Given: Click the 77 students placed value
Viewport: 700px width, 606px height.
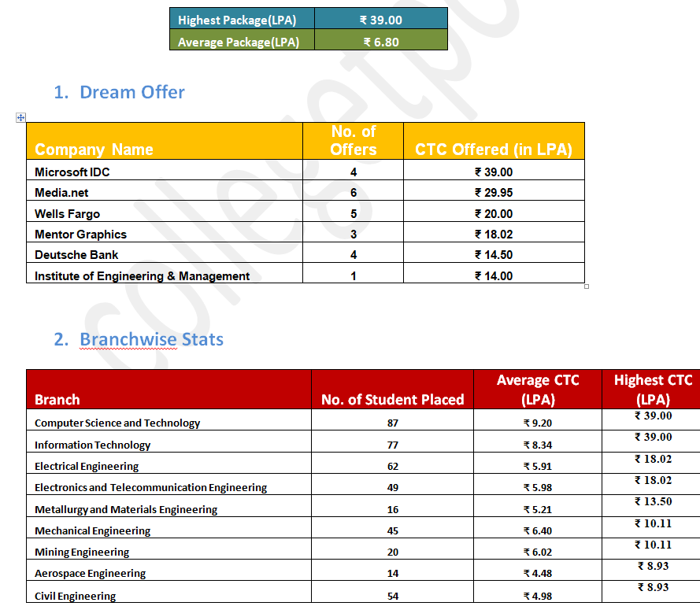Looking at the screenshot, I should [x=393, y=445].
